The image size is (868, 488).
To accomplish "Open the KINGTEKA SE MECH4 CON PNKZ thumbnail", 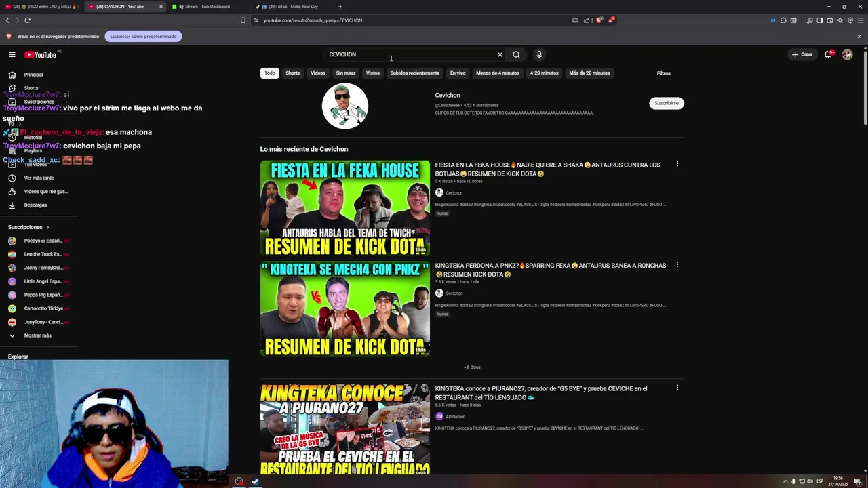I will tap(345, 309).
